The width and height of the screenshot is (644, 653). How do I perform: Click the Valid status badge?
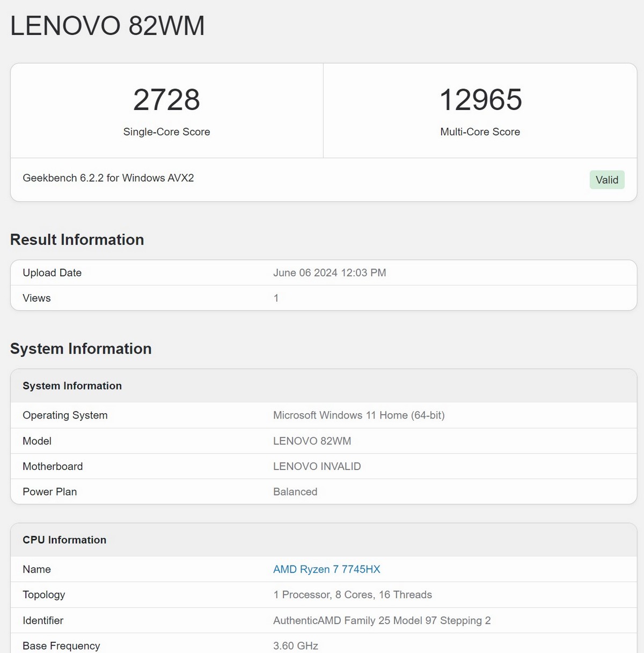pyautogui.click(x=607, y=180)
